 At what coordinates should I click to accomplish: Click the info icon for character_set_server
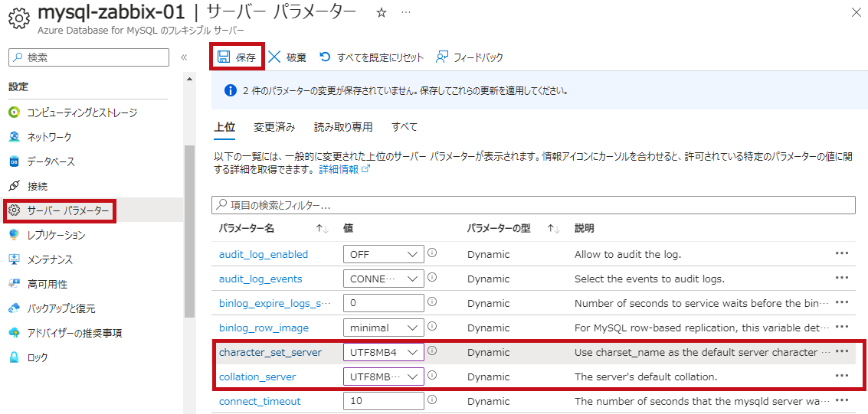point(433,350)
